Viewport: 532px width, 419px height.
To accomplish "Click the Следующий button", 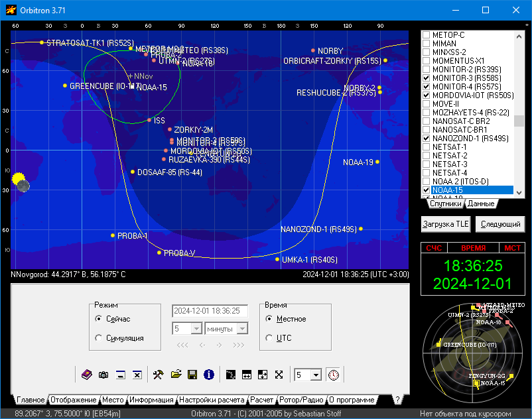I will [499, 224].
